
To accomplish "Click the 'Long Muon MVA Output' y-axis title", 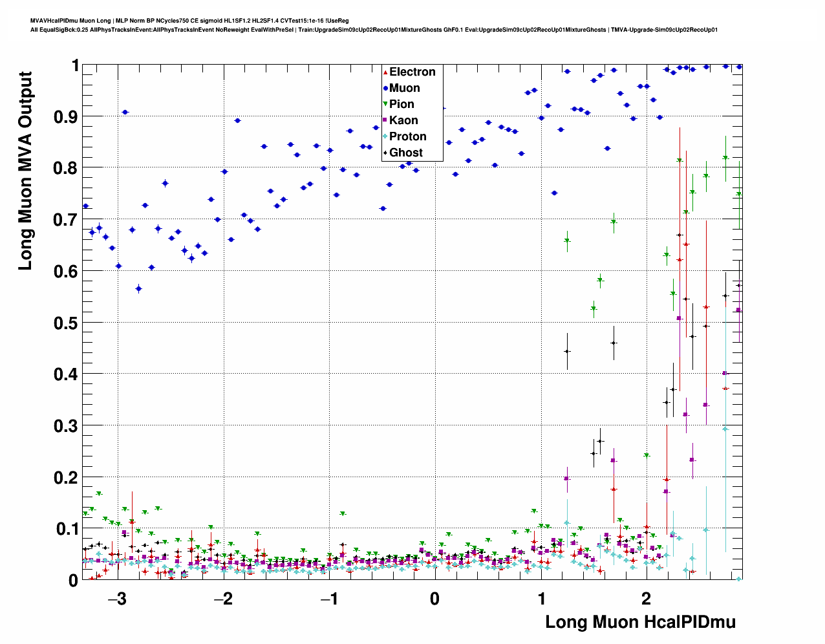I will tap(25, 171).
